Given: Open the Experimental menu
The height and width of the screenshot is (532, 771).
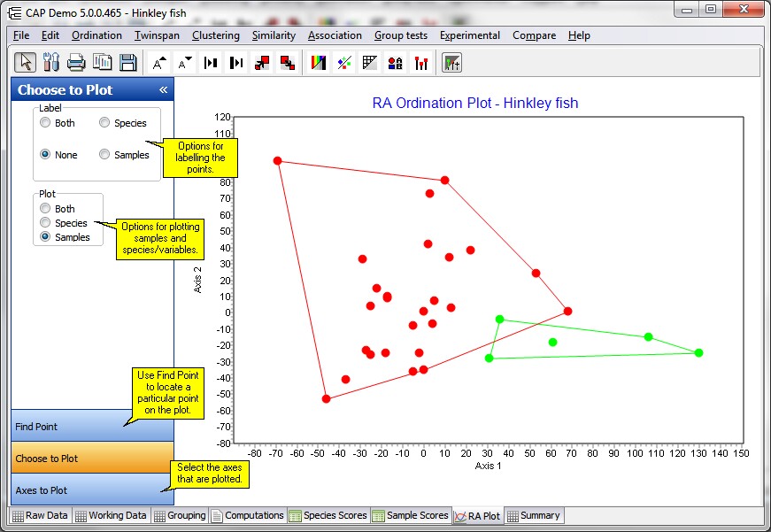Looking at the screenshot, I should click(469, 35).
